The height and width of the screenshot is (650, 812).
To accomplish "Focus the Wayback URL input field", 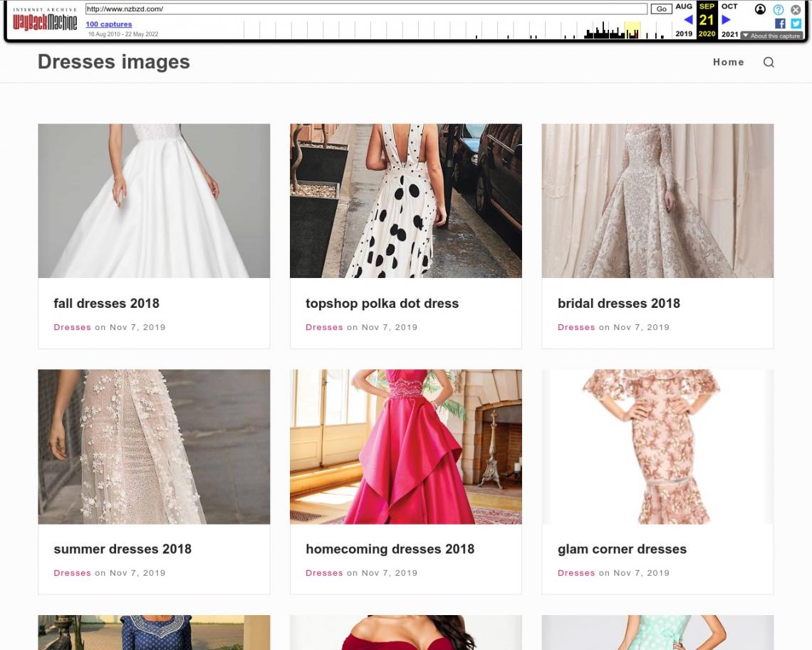I will (366, 9).
